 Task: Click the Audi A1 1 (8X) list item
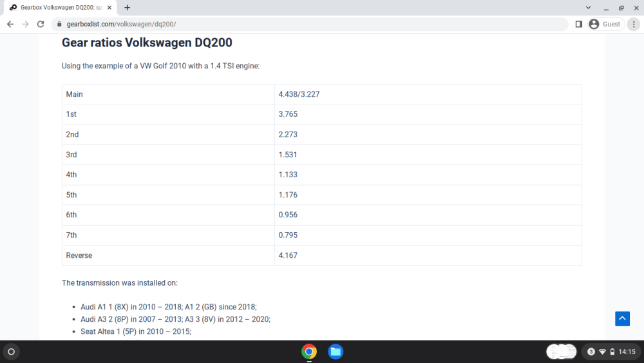click(168, 307)
